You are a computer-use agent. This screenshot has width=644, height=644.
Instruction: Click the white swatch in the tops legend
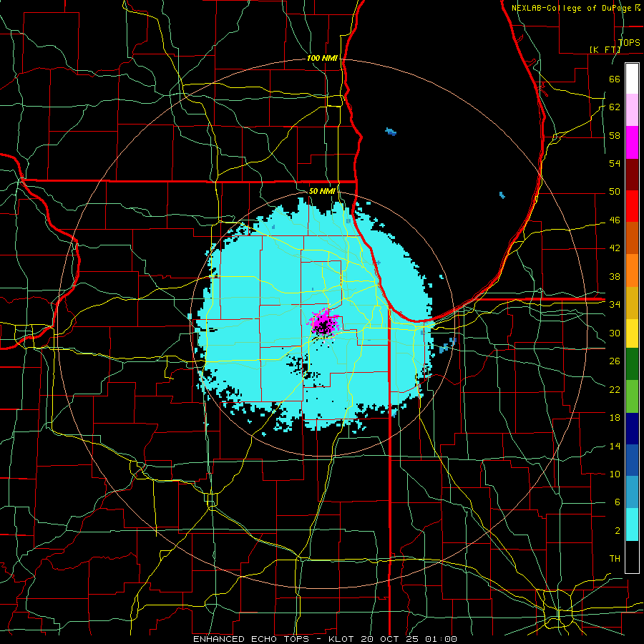[x=632, y=79]
